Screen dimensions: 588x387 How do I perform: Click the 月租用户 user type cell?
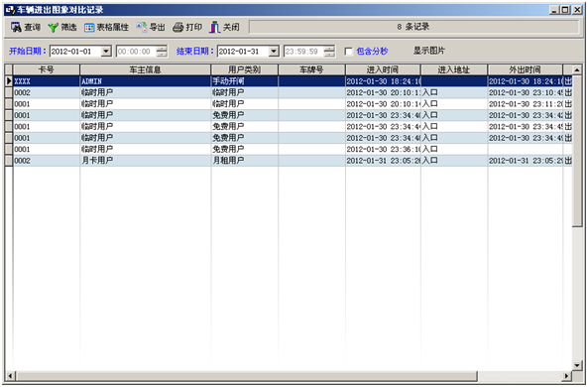coord(245,161)
